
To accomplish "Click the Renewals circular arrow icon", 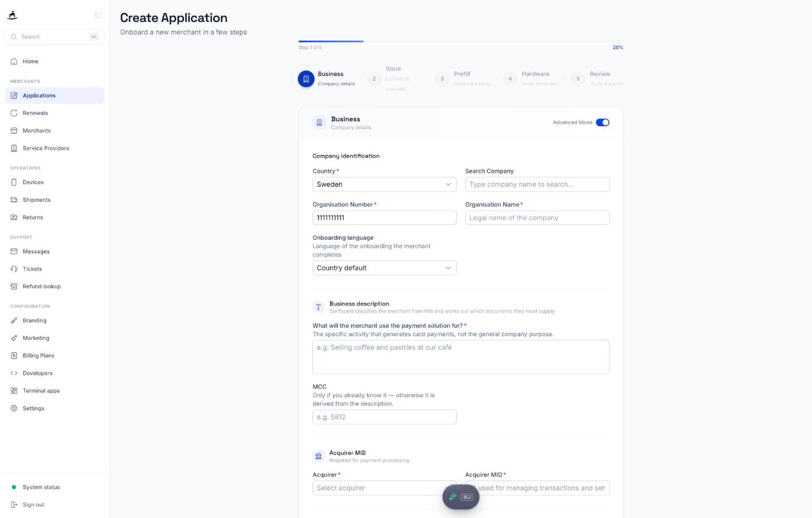I will [x=14, y=113].
